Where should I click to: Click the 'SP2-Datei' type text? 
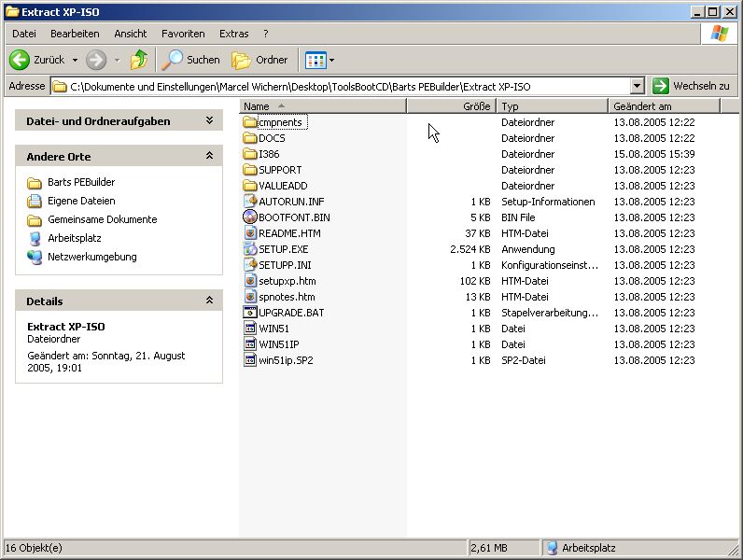pyautogui.click(x=524, y=360)
